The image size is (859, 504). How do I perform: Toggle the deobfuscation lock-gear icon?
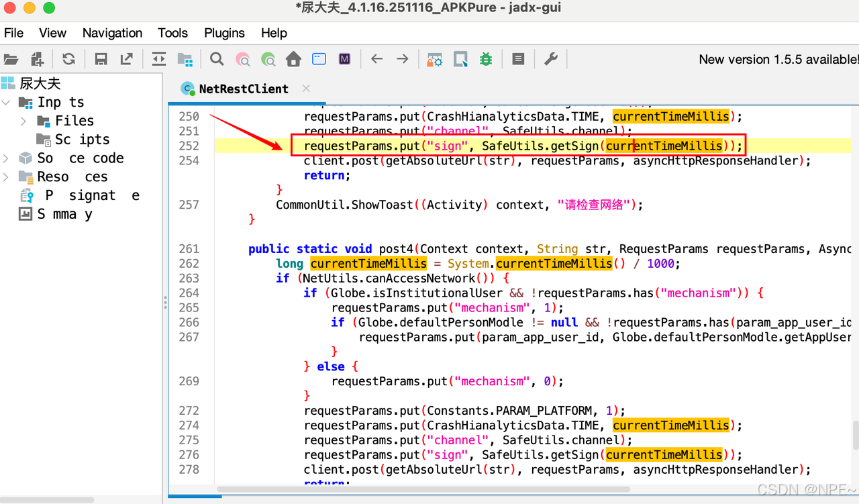[435, 60]
